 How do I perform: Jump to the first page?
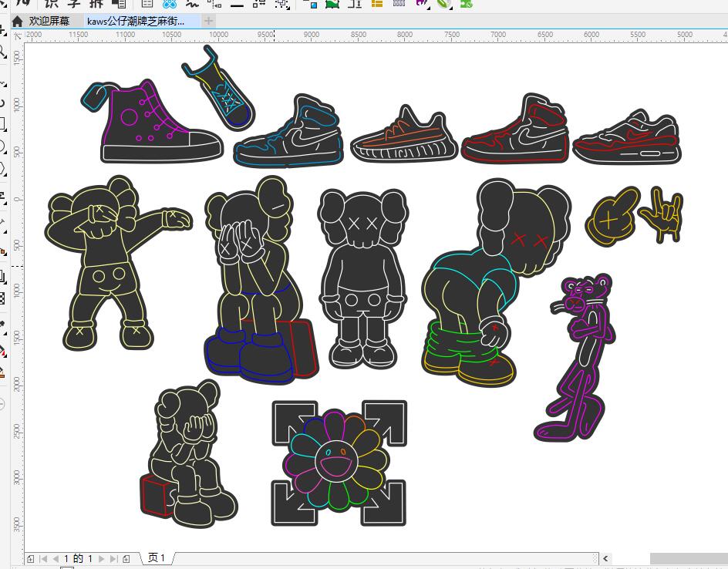(43, 559)
